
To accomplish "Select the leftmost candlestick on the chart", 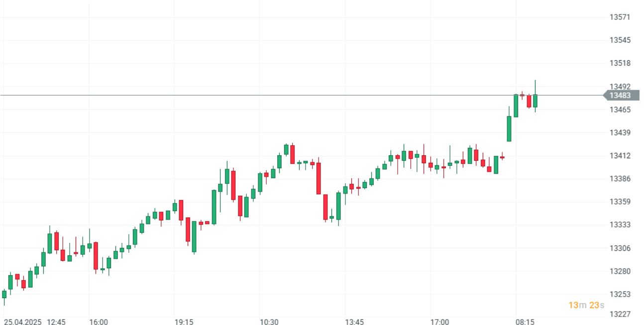I will coord(4,294).
